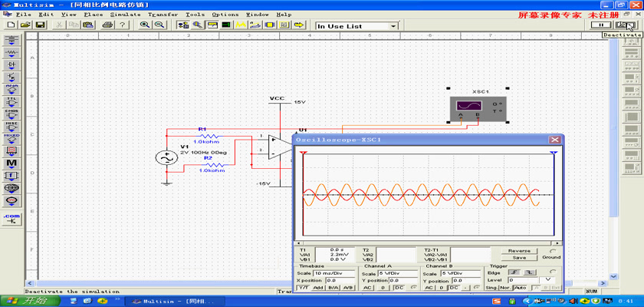Image resolution: width=644 pixels, height=307 pixels.
Task: Select rising edge trigger
Action: [514, 272]
